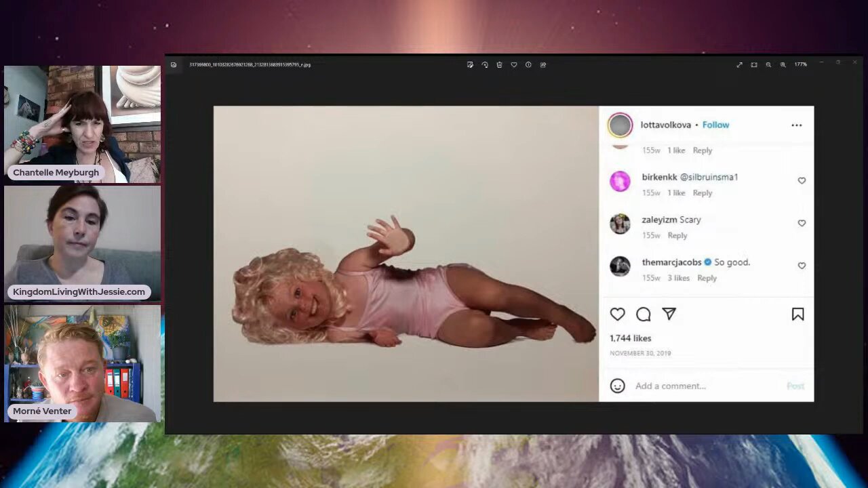Reply to the themarcjacobs comment
Viewport: 868px width, 488px height.
[707, 278]
